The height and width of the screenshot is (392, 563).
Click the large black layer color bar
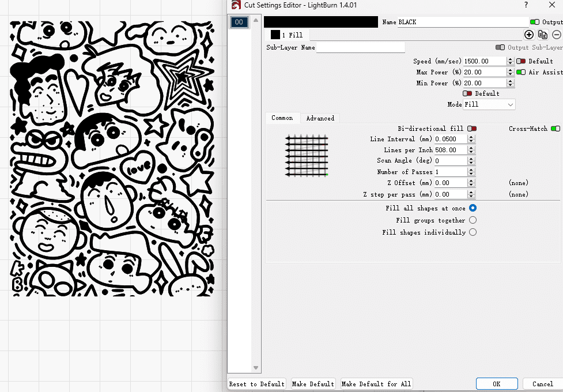click(x=320, y=22)
